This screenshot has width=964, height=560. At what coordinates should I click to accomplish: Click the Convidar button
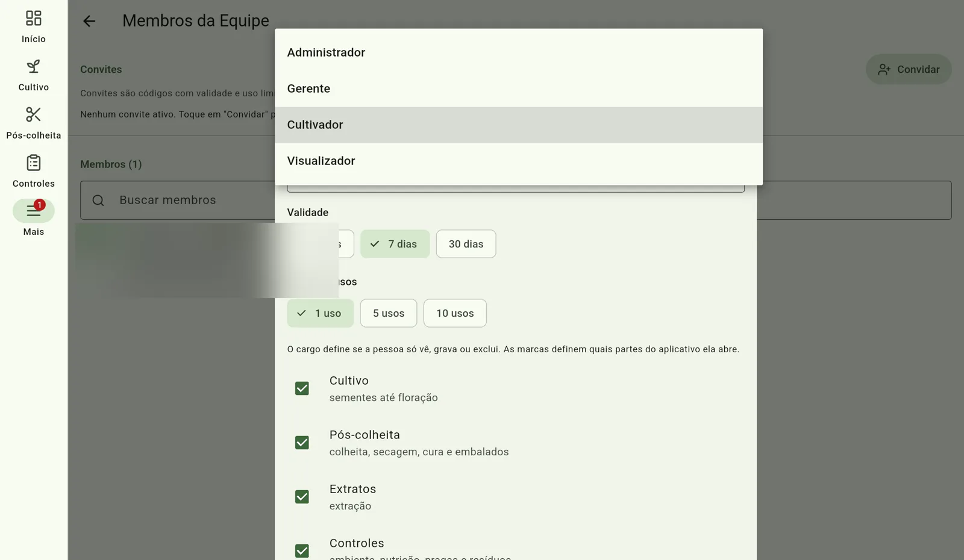tap(909, 69)
